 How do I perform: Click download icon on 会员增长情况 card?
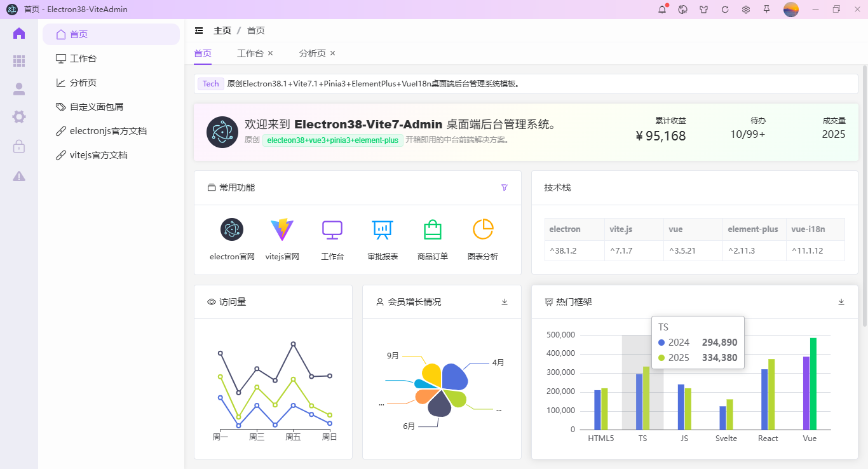click(505, 302)
